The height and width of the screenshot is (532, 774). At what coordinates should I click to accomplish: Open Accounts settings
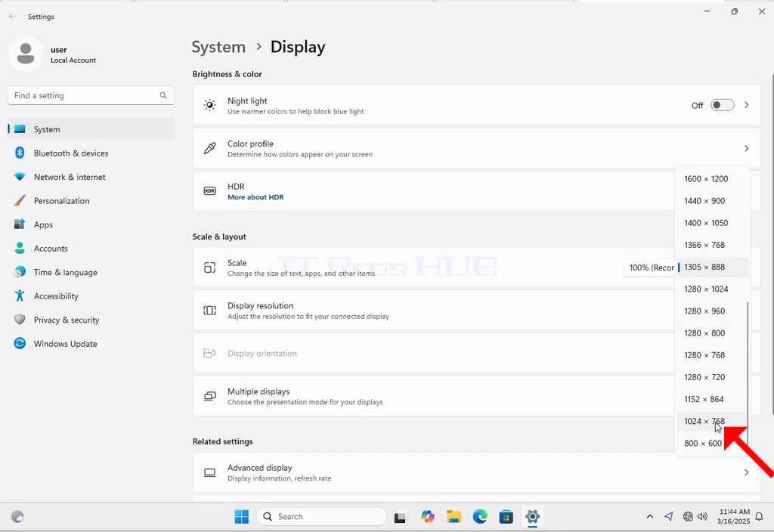click(91, 248)
